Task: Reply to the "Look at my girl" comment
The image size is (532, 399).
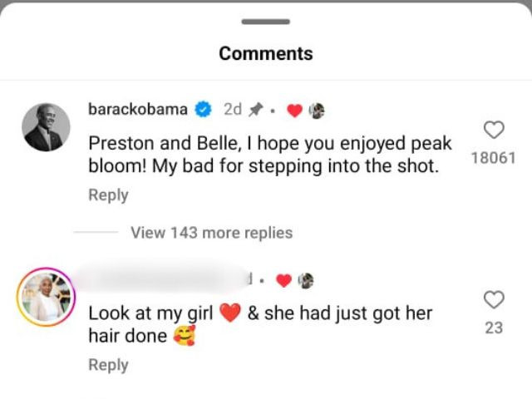Action: click(x=108, y=365)
